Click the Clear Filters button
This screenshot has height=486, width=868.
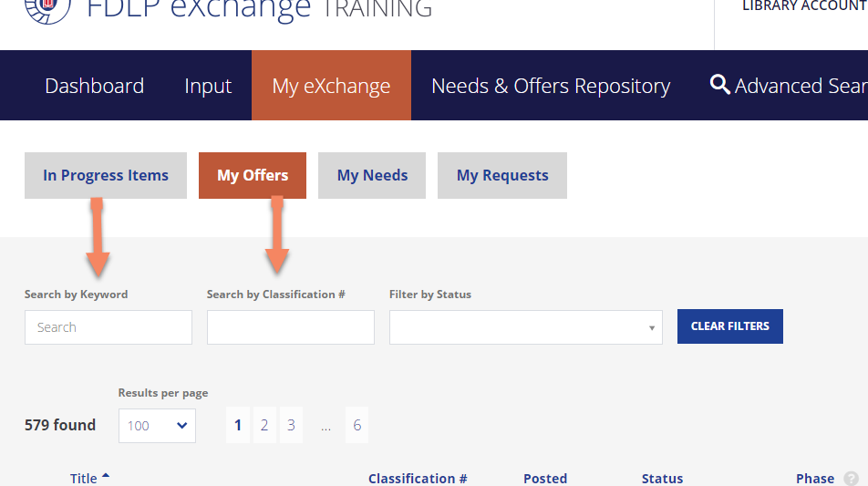pos(730,326)
